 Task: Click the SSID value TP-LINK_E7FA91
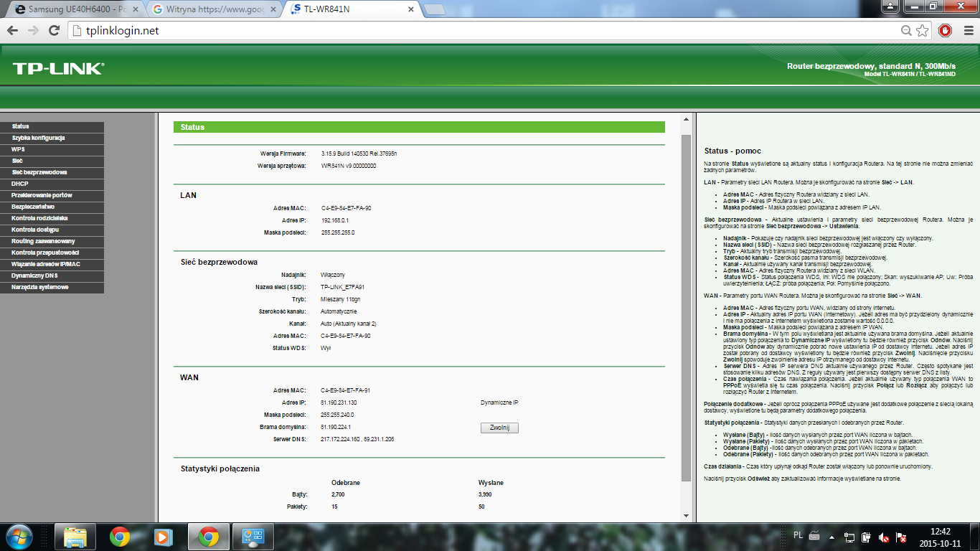343,286
